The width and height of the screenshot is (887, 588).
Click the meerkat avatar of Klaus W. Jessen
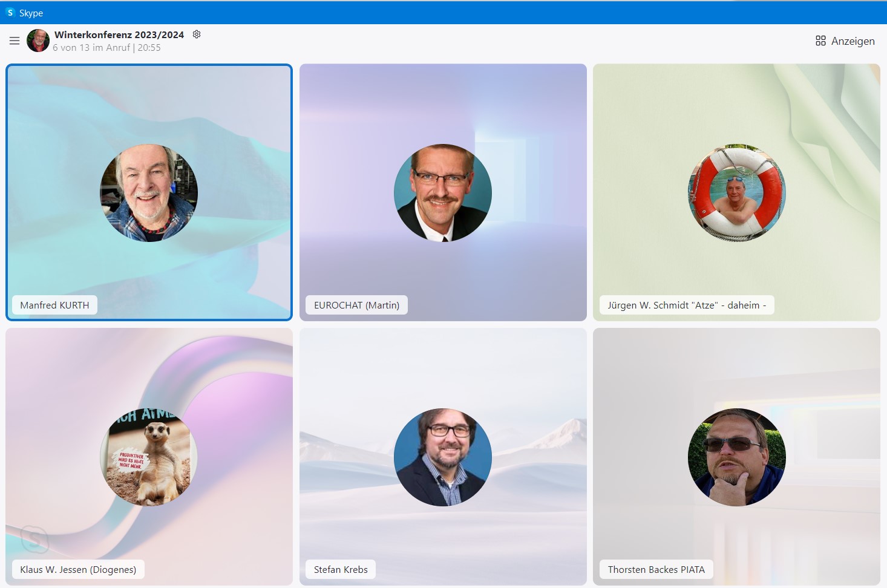[149, 457]
